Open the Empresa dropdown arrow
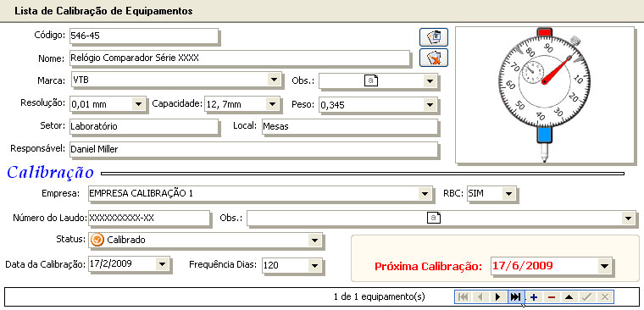Image resolution: width=644 pixels, height=310 pixels. tap(425, 193)
